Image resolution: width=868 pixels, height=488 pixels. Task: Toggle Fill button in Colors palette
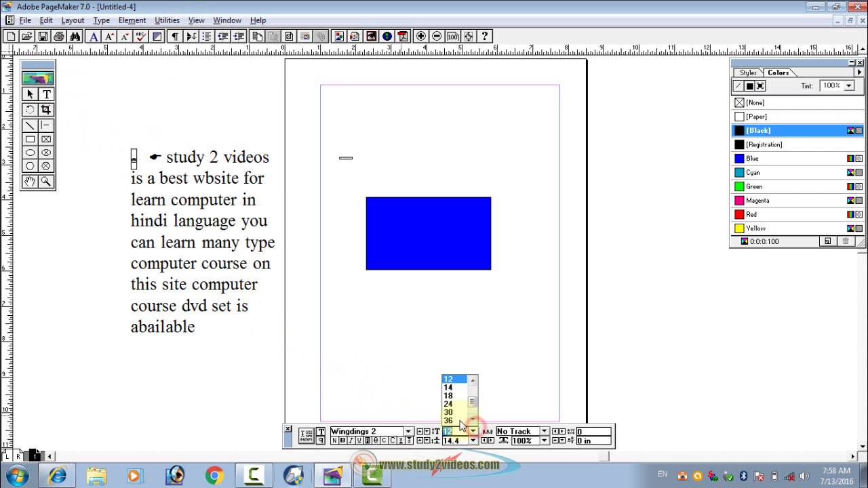749,86
